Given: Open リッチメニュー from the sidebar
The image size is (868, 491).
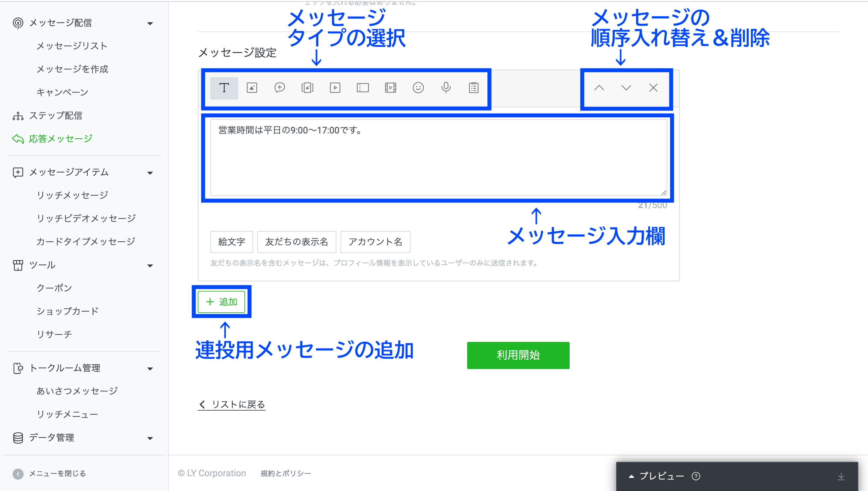Looking at the screenshot, I should [67, 414].
